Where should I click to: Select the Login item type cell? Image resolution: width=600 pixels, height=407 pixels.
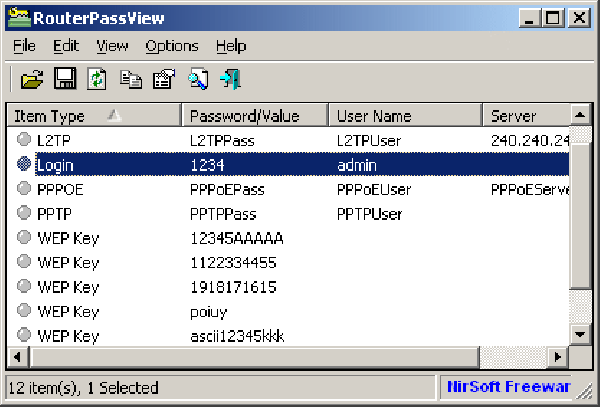coord(55,165)
